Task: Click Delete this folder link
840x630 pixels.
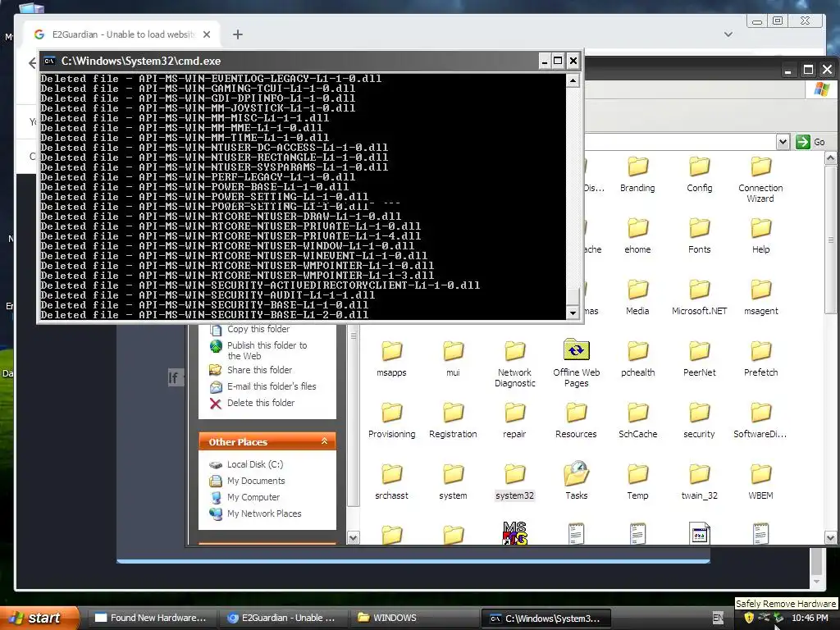Action: click(260, 403)
